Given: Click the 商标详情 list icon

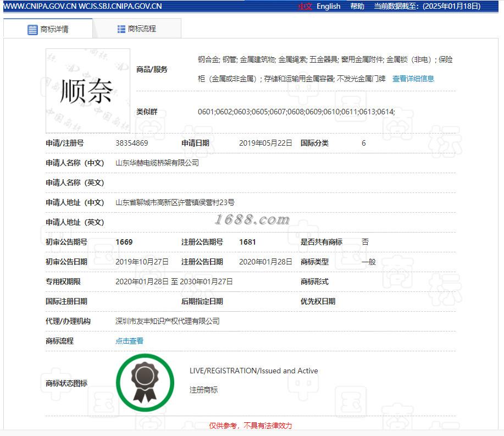Looking at the screenshot, I should (x=32, y=30).
